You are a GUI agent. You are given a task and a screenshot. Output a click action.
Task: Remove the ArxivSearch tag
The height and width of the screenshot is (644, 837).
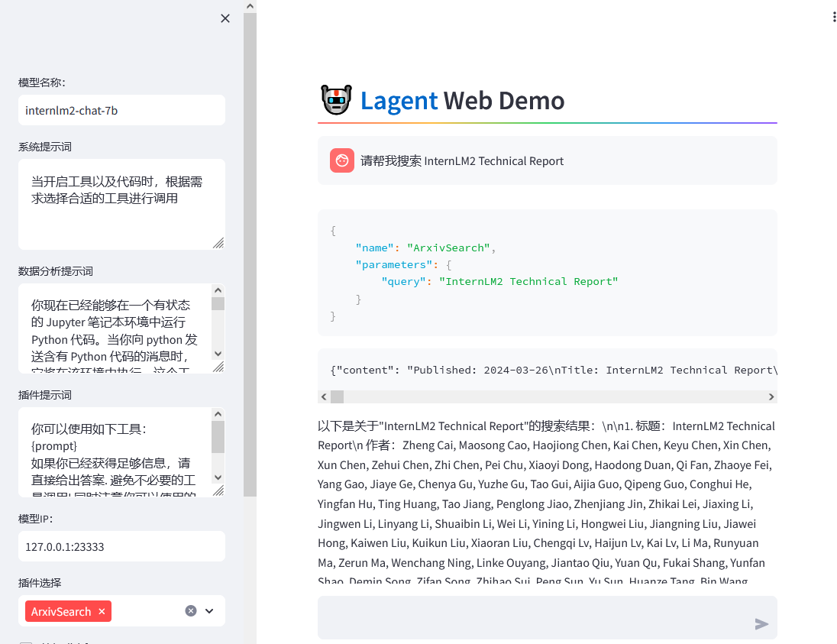point(102,611)
